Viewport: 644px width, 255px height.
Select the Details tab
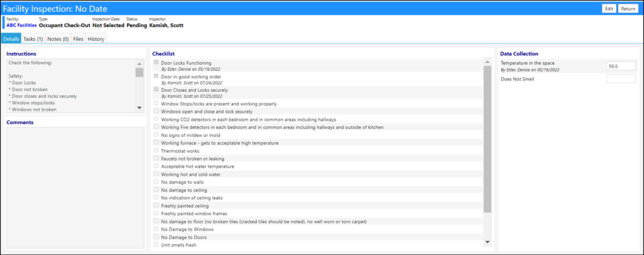(11, 39)
